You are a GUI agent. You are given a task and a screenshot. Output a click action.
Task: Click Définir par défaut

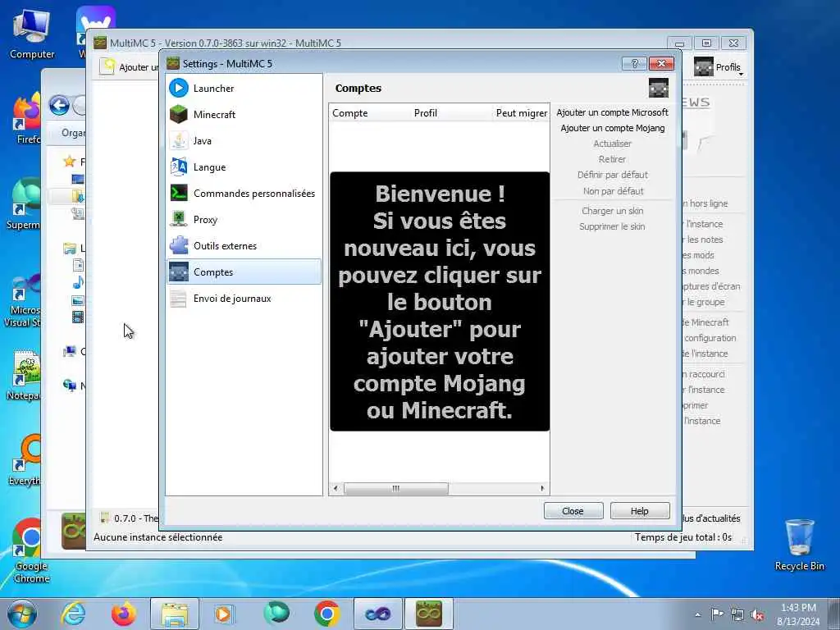612,175
